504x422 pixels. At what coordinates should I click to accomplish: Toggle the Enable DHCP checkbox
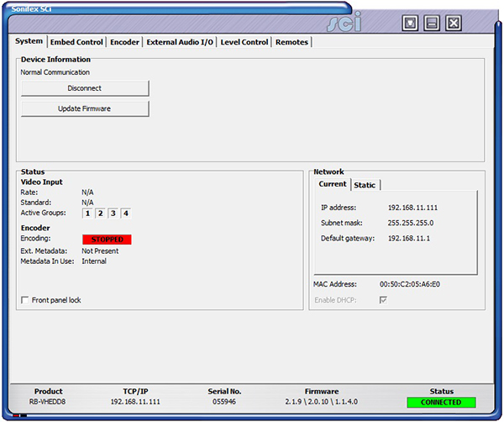point(383,300)
